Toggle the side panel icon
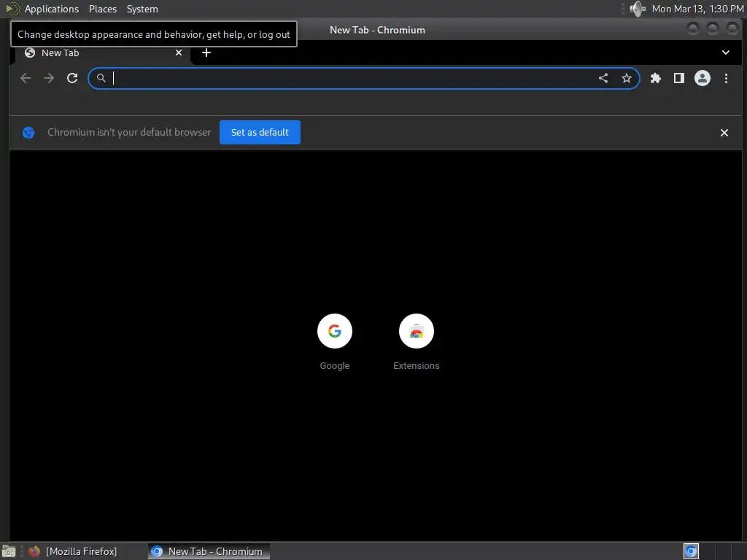The height and width of the screenshot is (560, 747). (x=679, y=78)
